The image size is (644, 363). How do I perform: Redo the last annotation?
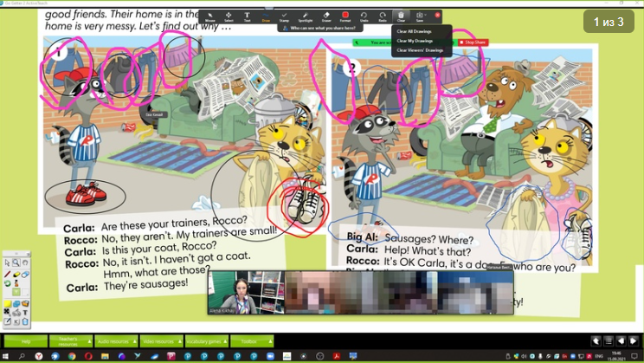coord(383,16)
